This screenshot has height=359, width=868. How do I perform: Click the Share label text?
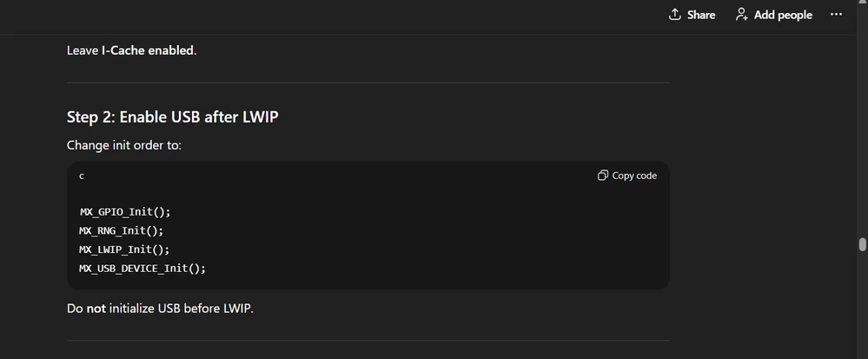[701, 15]
